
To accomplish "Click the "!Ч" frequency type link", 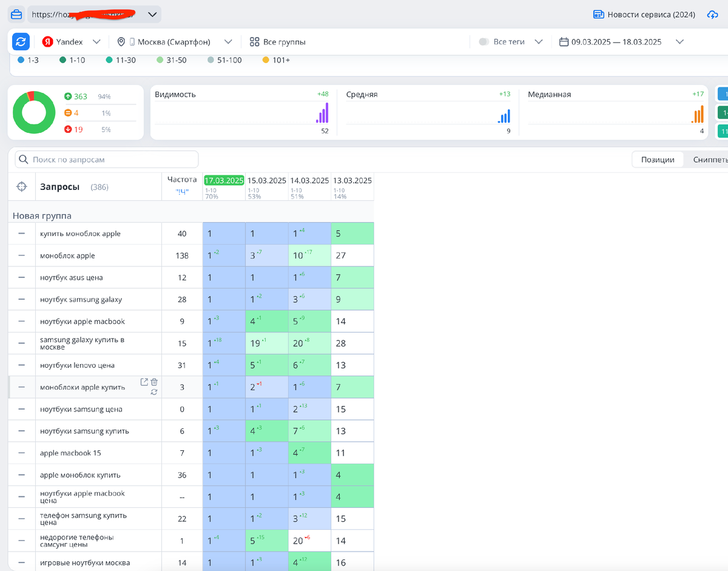I will pyautogui.click(x=182, y=192).
